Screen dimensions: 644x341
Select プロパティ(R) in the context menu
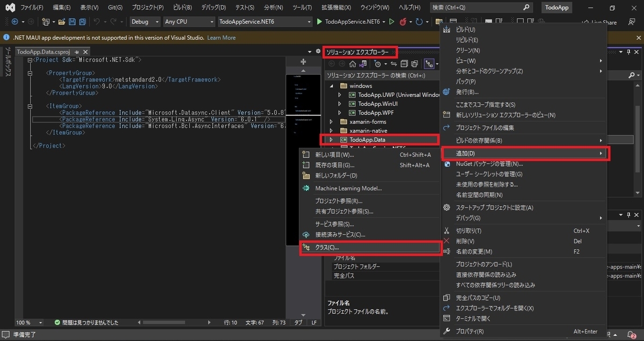tap(524, 331)
